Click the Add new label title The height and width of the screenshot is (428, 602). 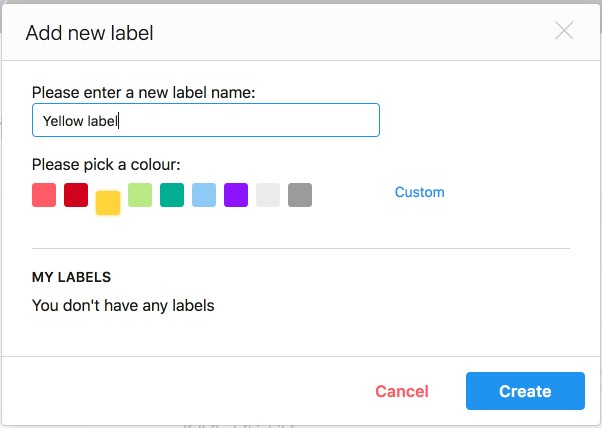(89, 33)
